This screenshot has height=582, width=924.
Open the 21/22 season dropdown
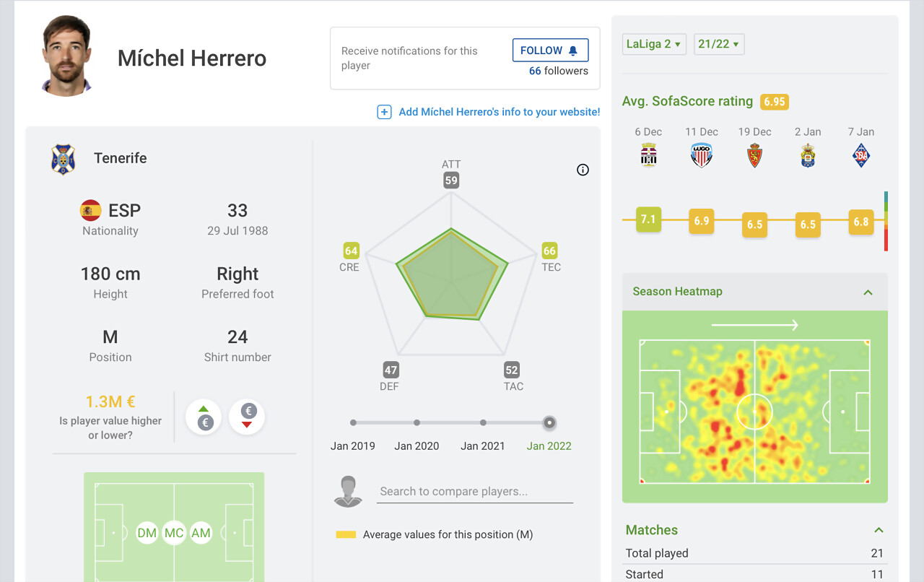click(x=718, y=44)
